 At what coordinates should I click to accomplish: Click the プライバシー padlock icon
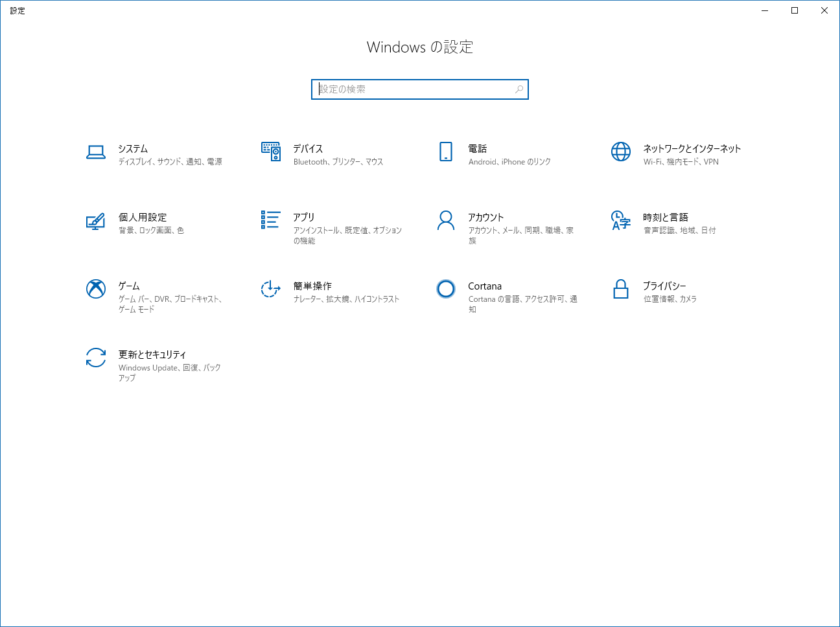pos(621,289)
